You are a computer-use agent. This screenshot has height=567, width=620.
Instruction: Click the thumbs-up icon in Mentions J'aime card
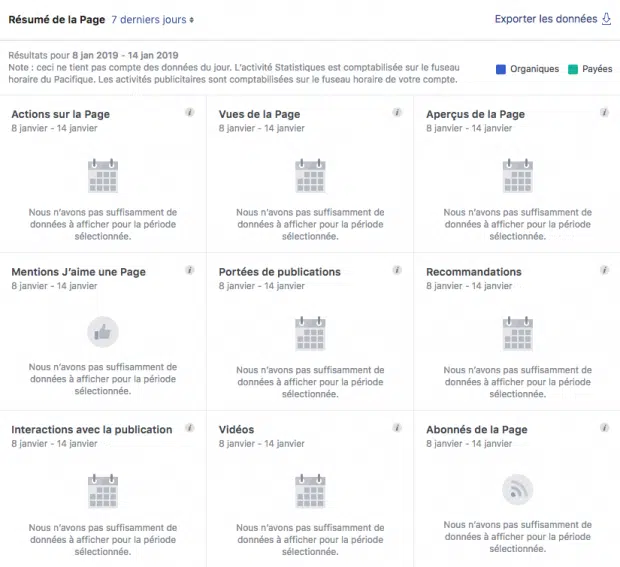point(103,332)
